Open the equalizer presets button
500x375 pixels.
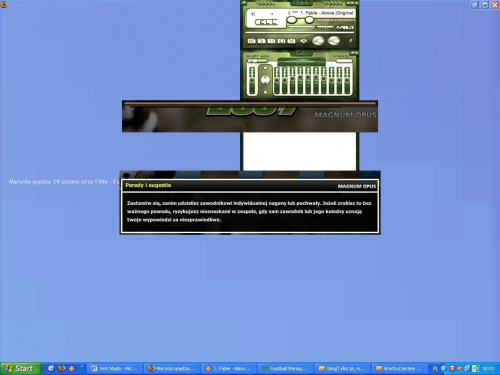(344, 61)
